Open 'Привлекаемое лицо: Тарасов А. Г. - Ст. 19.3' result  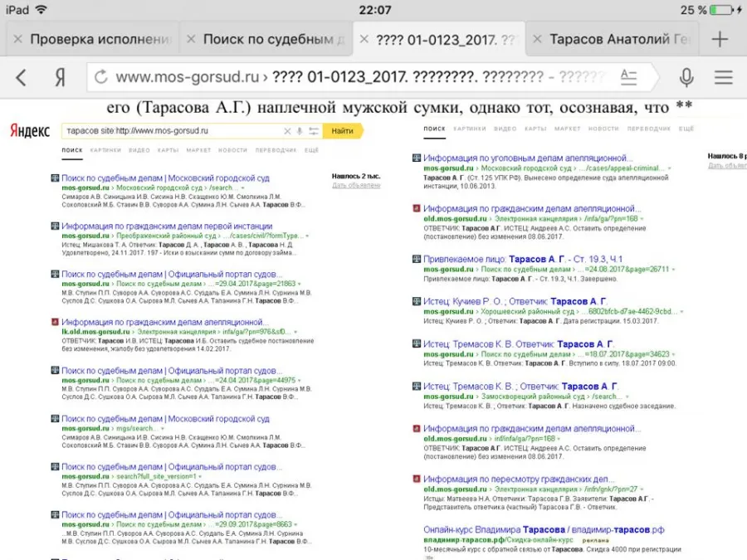(x=523, y=259)
